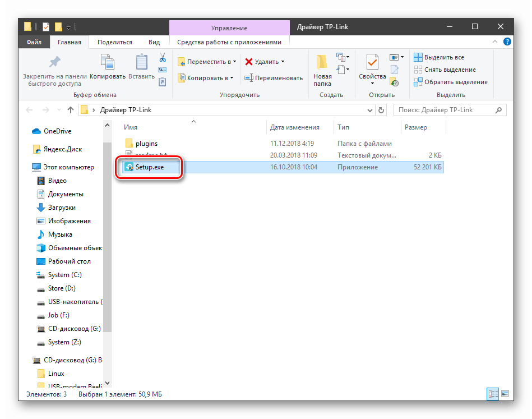
Task: Expand the address bar history dropdown
Action: pos(370,110)
